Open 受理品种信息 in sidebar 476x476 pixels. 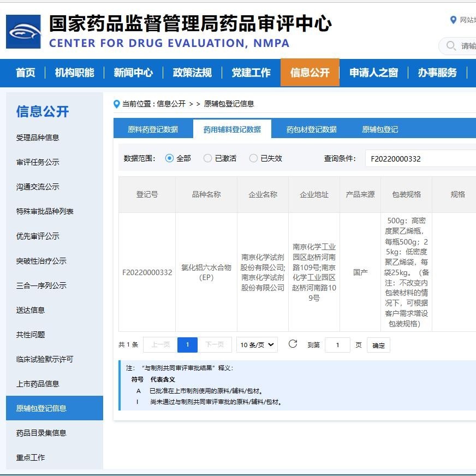(38, 138)
